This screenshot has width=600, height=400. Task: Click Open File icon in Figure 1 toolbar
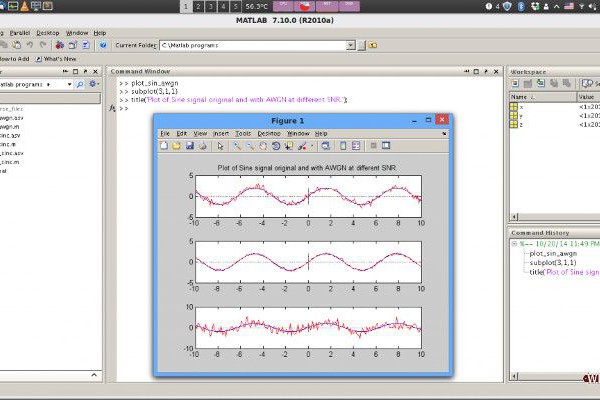point(176,146)
